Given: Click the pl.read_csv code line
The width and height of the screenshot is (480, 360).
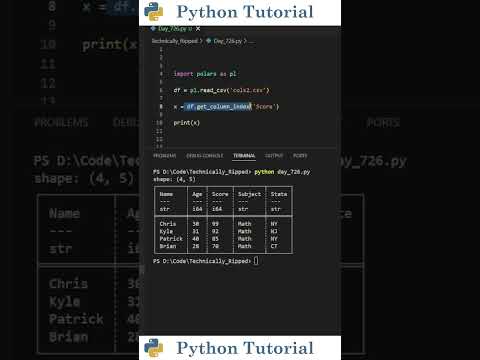Looking at the screenshot, I should [221, 90].
